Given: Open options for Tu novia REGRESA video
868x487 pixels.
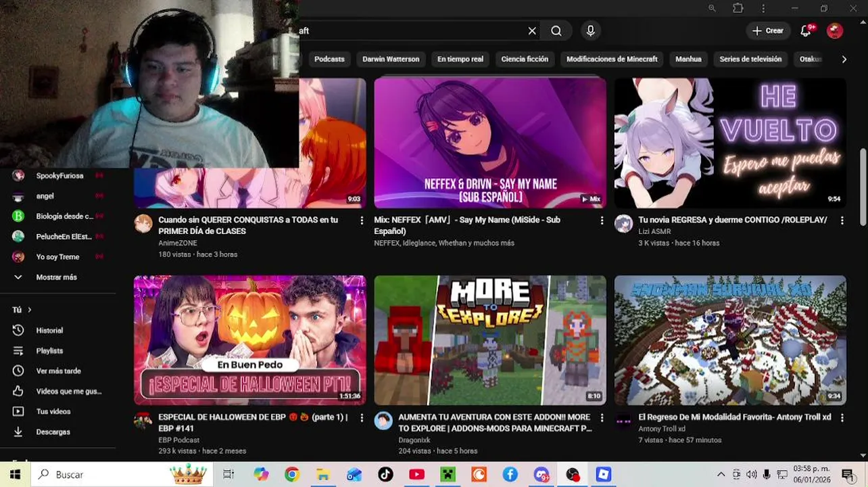Looking at the screenshot, I should [x=842, y=221].
